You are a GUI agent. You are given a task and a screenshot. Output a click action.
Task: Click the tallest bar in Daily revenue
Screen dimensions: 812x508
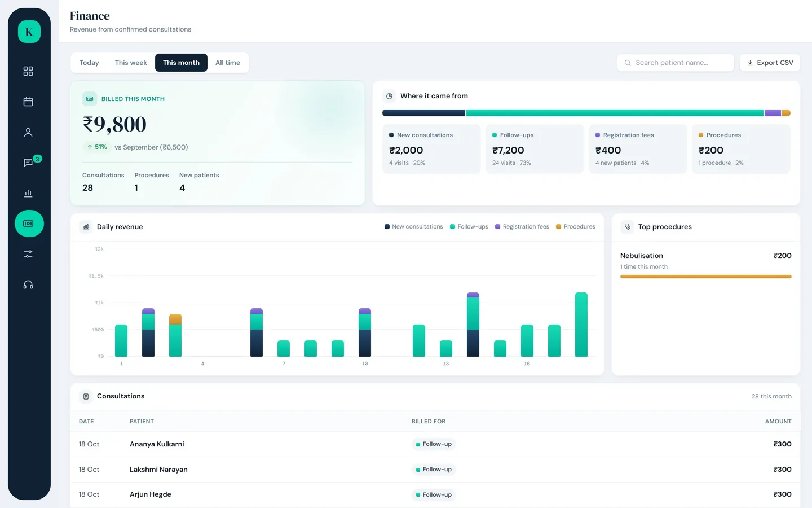click(581, 325)
